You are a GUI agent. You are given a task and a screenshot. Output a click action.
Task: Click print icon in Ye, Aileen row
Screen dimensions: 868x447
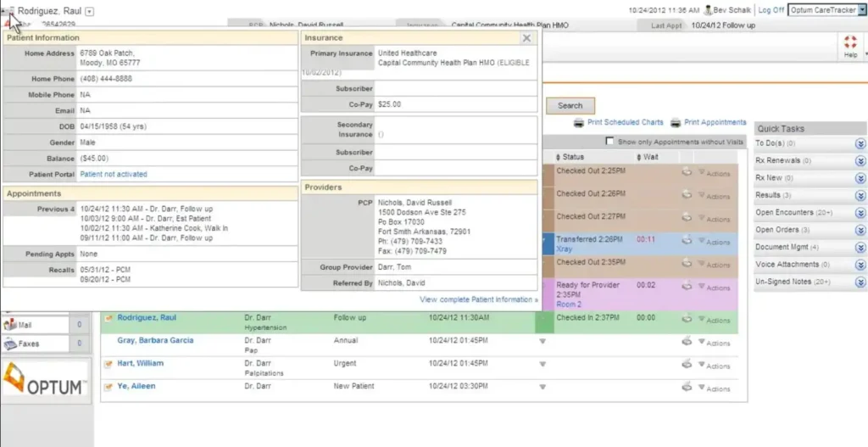click(687, 387)
